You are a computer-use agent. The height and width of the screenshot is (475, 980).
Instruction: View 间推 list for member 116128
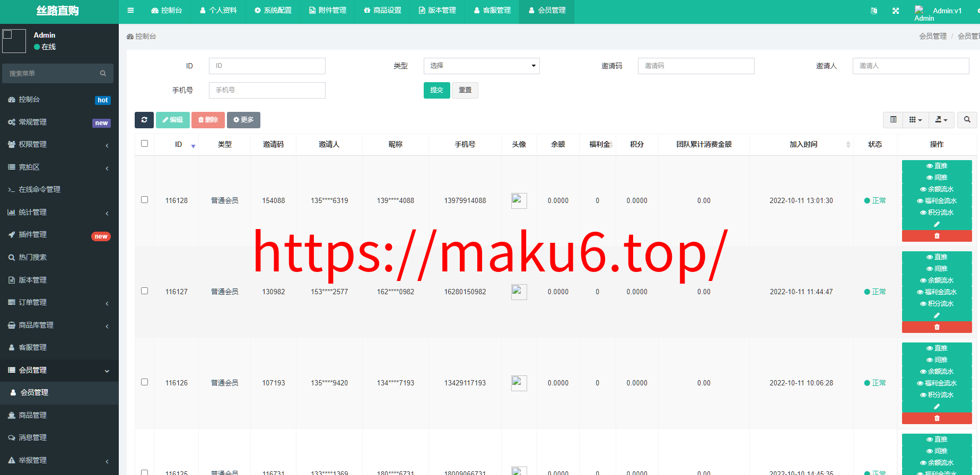[937, 178]
